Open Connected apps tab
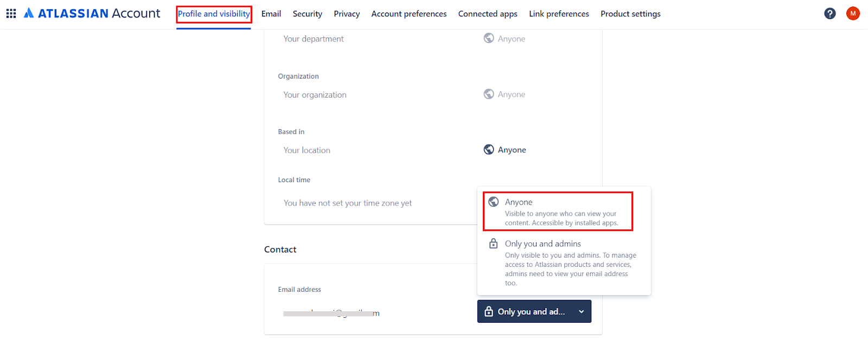Image resolution: width=868 pixels, height=352 pixels. [x=488, y=14]
